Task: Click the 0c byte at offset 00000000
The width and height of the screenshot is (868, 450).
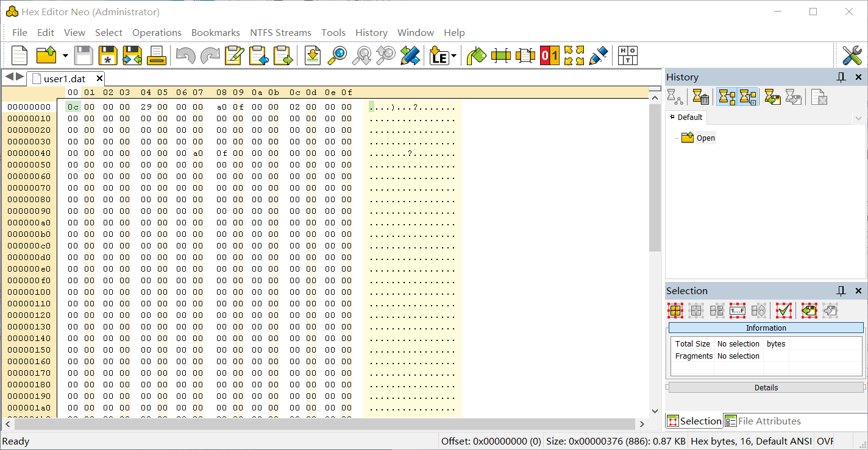Action: pyautogui.click(x=73, y=107)
